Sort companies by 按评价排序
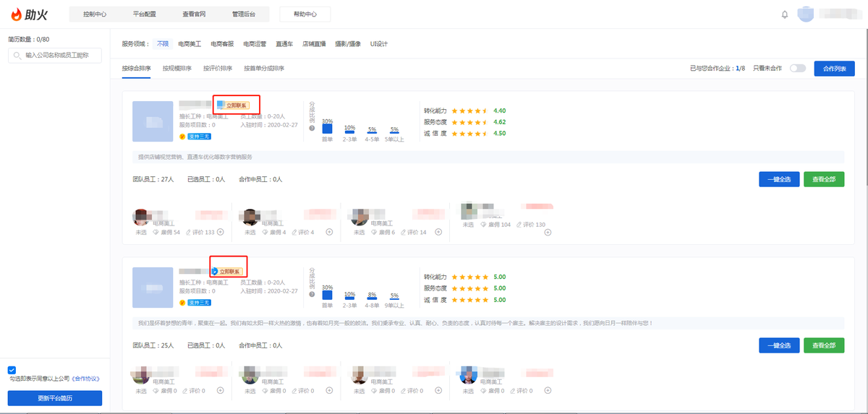Screen dimensions: 868x414 218,69
